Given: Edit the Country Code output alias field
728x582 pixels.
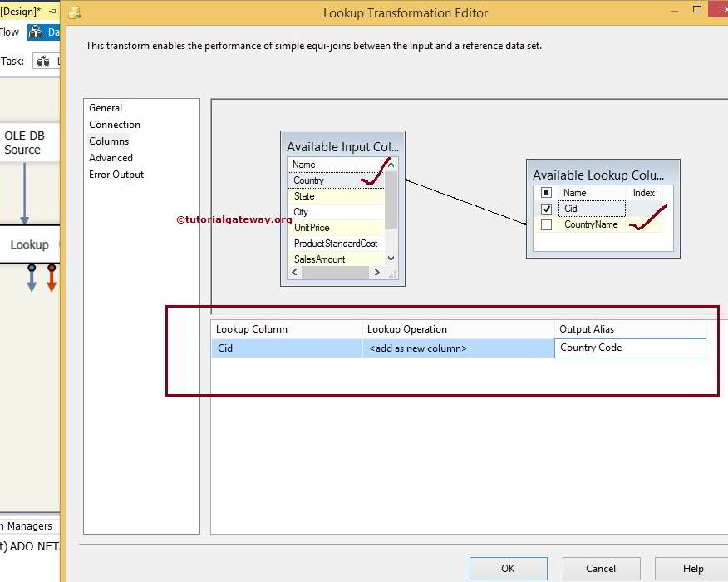Looking at the screenshot, I should tap(629, 348).
